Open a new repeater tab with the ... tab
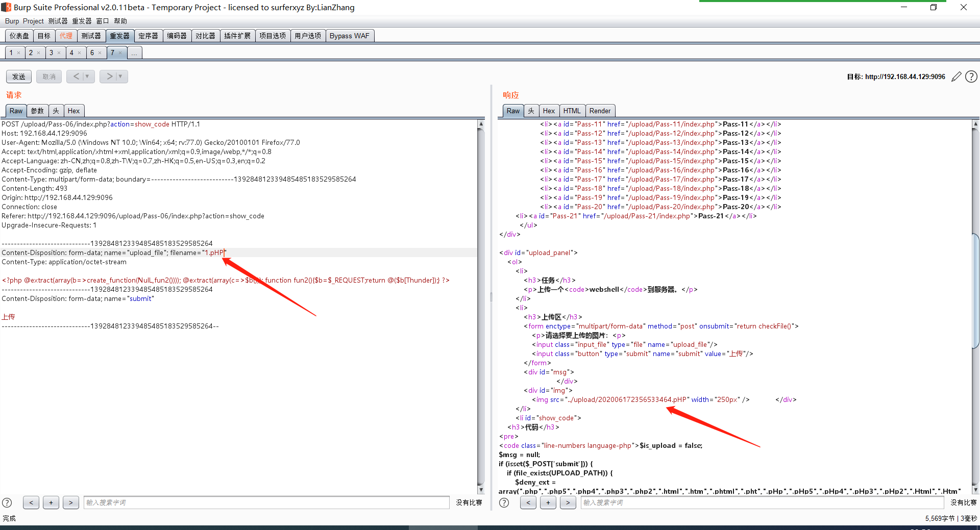Viewport: 980px width, 530px height. (134, 53)
